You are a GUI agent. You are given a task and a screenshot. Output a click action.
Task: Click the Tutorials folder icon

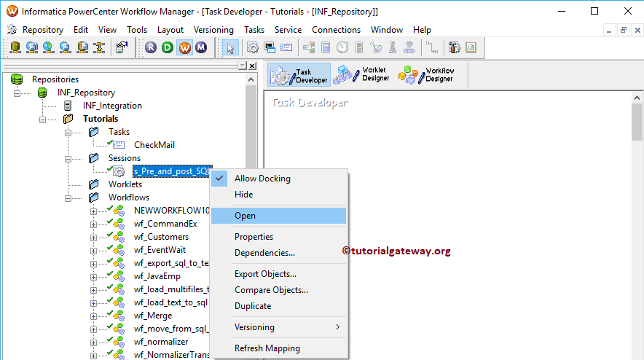click(68, 119)
